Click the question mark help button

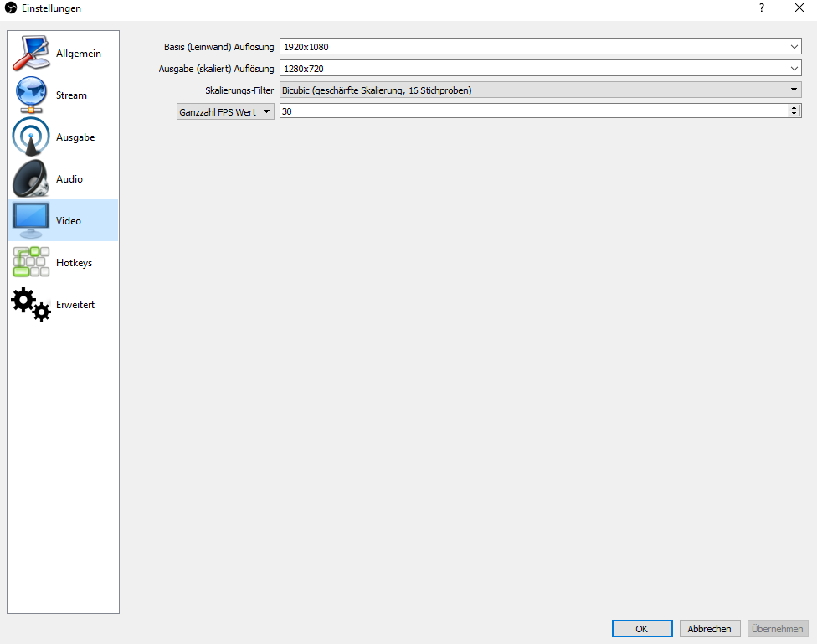[x=762, y=8]
